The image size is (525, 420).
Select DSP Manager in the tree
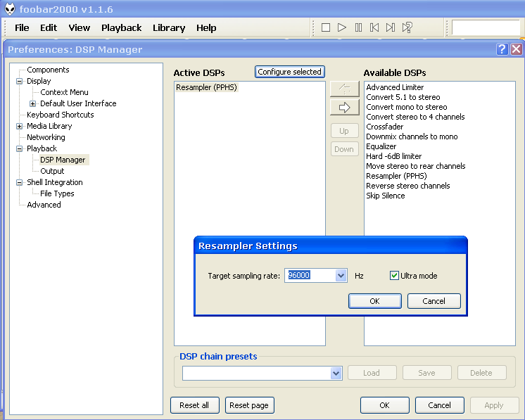click(63, 160)
